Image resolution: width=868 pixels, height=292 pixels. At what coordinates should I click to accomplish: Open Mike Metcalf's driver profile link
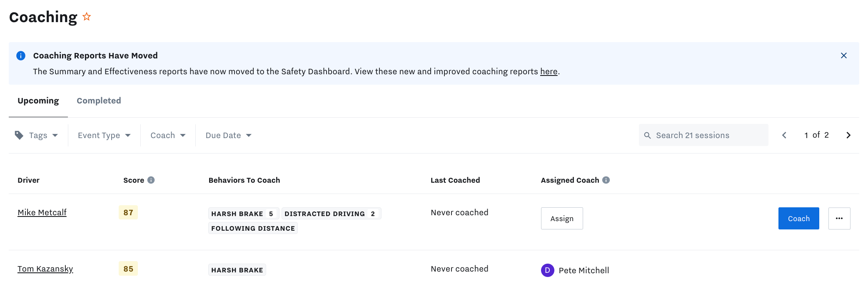pos(42,212)
